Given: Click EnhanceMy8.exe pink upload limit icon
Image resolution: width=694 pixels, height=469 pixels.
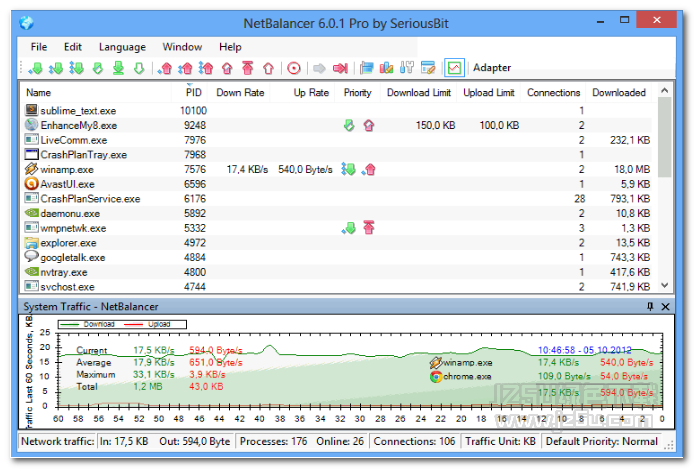Looking at the screenshot, I should pyautogui.click(x=369, y=125).
